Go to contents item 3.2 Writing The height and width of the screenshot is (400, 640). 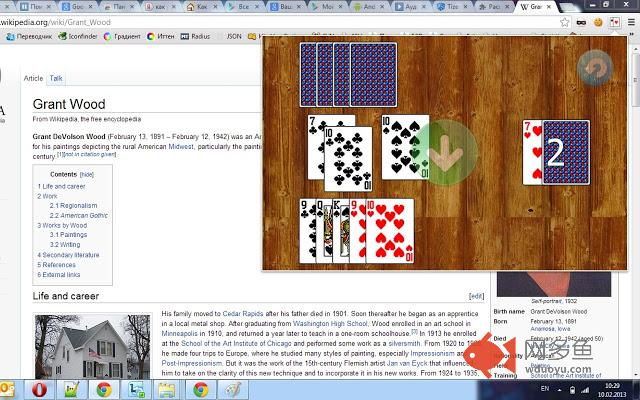pyautogui.click(x=65, y=244)
